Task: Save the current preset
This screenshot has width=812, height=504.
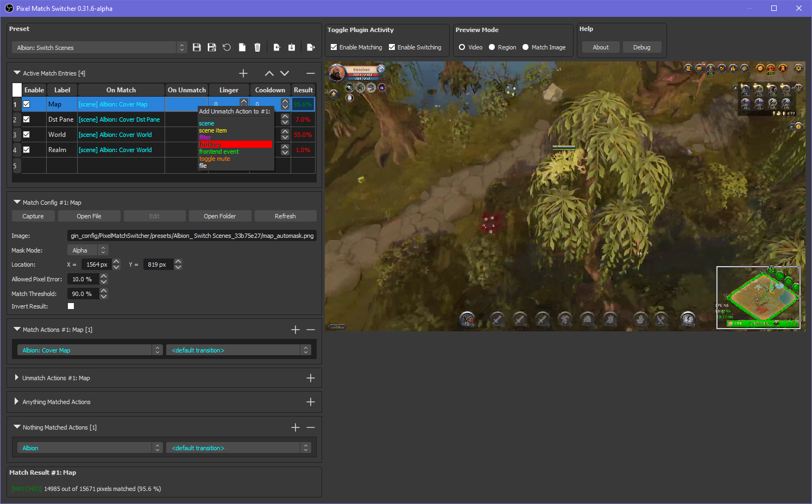Action: [x=197, y=47]
